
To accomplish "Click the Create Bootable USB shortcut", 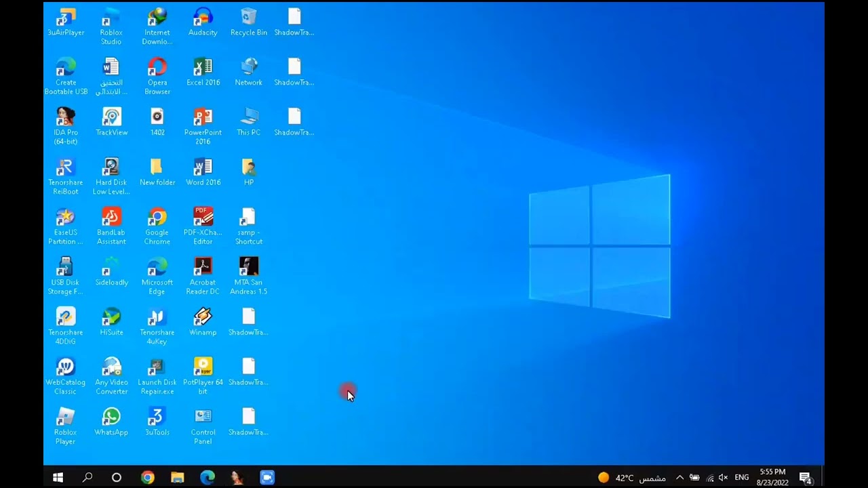I will click(x=66, y=77).
